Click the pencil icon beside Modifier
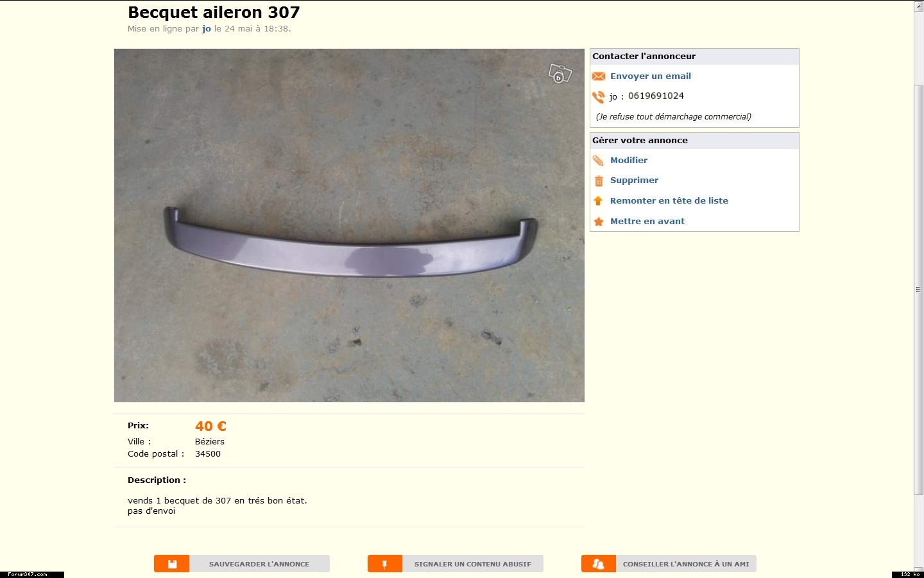This screenshot has height=578, width=924. [x=599, y=161]
